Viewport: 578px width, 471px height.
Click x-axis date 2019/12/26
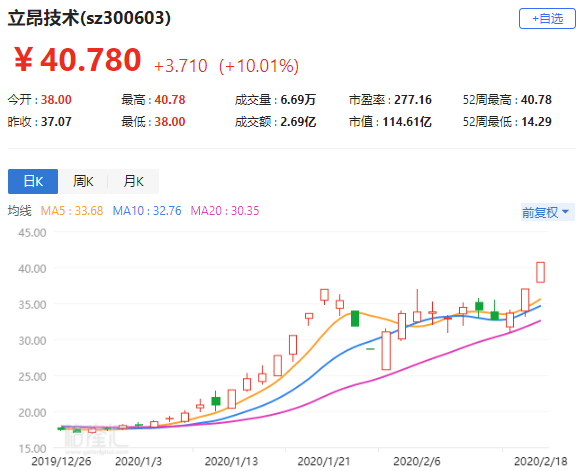[61, 461]
